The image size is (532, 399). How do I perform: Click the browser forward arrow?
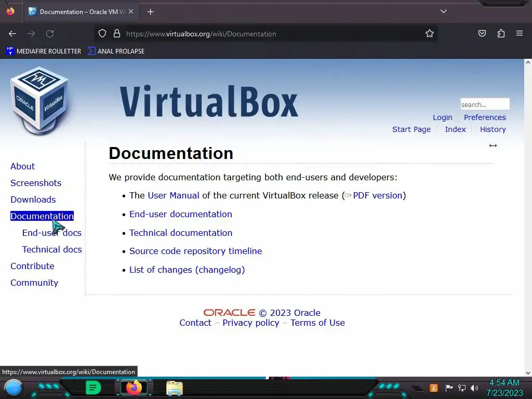point(31,34)
